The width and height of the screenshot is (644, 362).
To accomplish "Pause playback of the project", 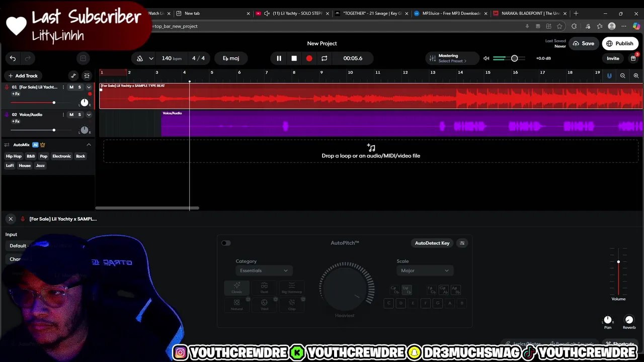I will (x=279, y=58).
